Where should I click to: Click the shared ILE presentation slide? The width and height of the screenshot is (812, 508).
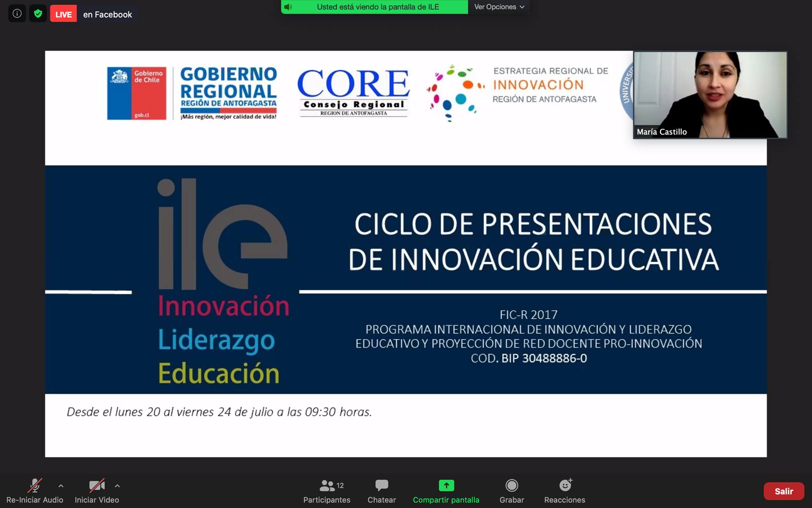tap(406, 278)
